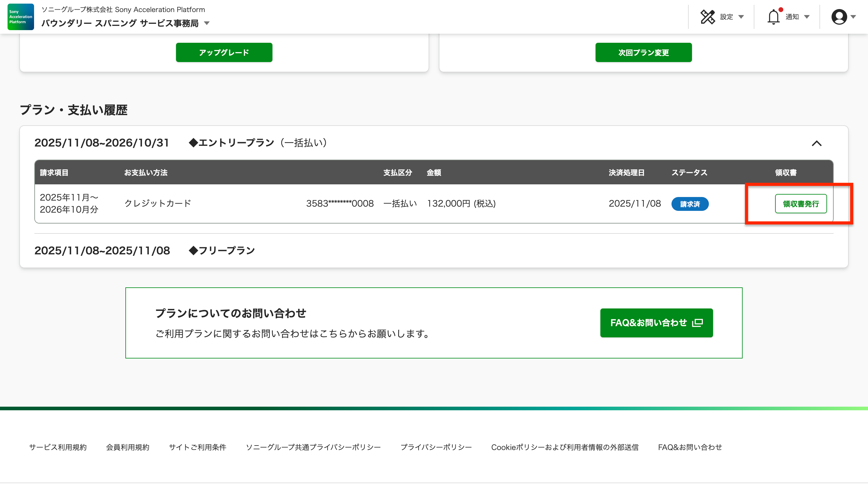Collapse the エントリープラン history row
Viewport: 868px width, 488px height.
coord(816,143)
